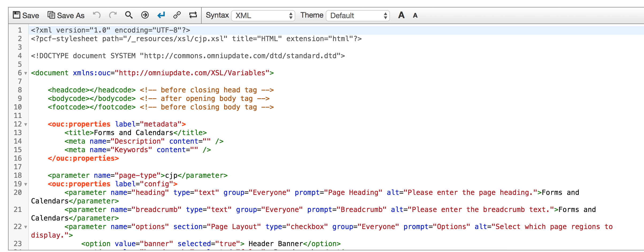The height and width of the screenshot is (252, 644).
Task: Undo the last edit
Action: point(97,15)
